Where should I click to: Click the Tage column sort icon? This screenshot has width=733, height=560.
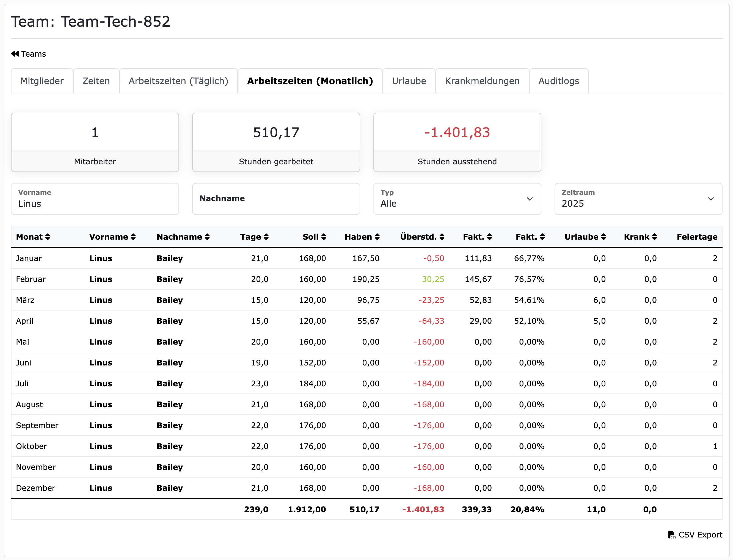click(266, 237)
